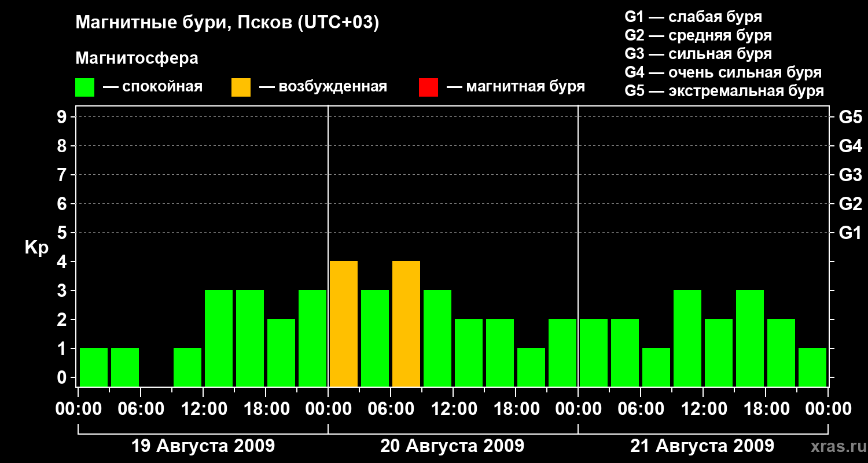This screenshot has width=868, height=463.
Task: Click the G2 label on the right axis
Action: [850, 204]
